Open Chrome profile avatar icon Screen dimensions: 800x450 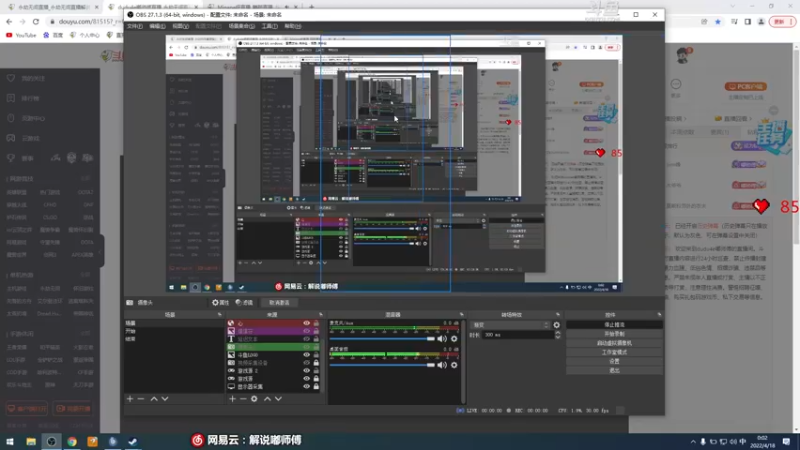(x=761, y=21)
